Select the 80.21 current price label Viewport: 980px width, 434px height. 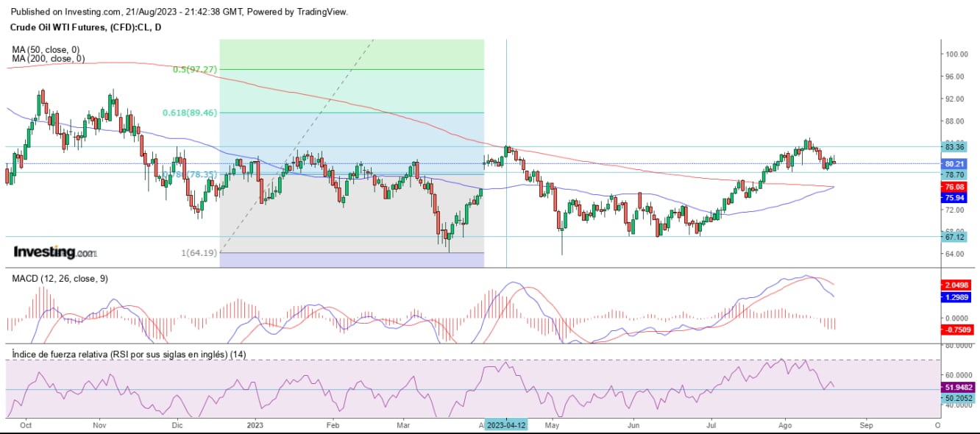955,163
